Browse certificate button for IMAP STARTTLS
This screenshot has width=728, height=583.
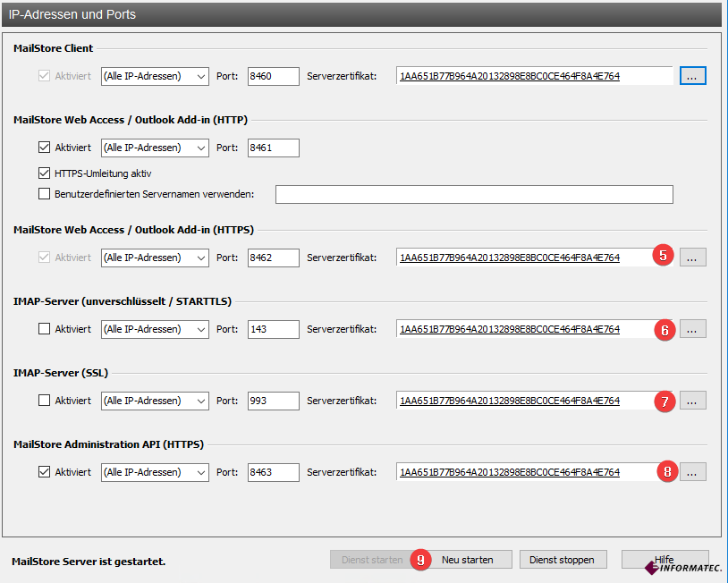point(693,329)
